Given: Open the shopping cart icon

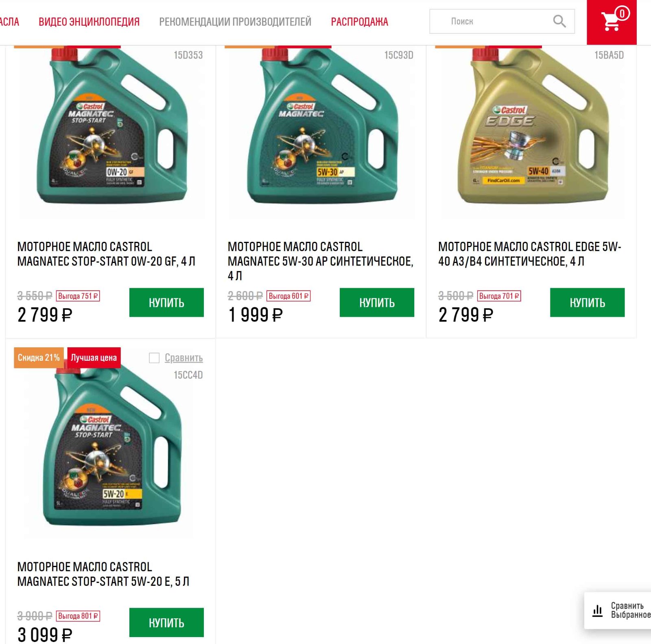Looking at the screenshot, I should pyautogui.click(x=612, y=21).
